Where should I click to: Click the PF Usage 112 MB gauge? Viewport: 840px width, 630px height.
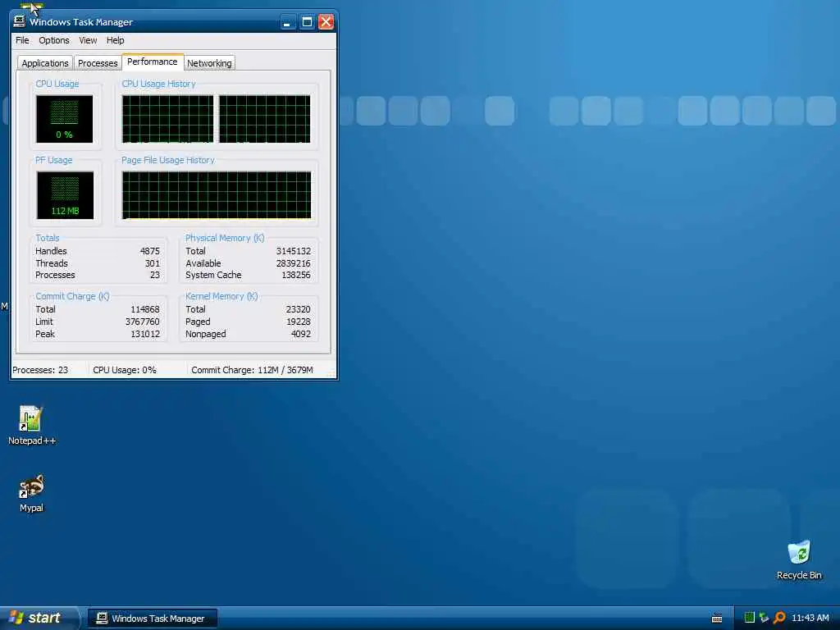point(65,195)
